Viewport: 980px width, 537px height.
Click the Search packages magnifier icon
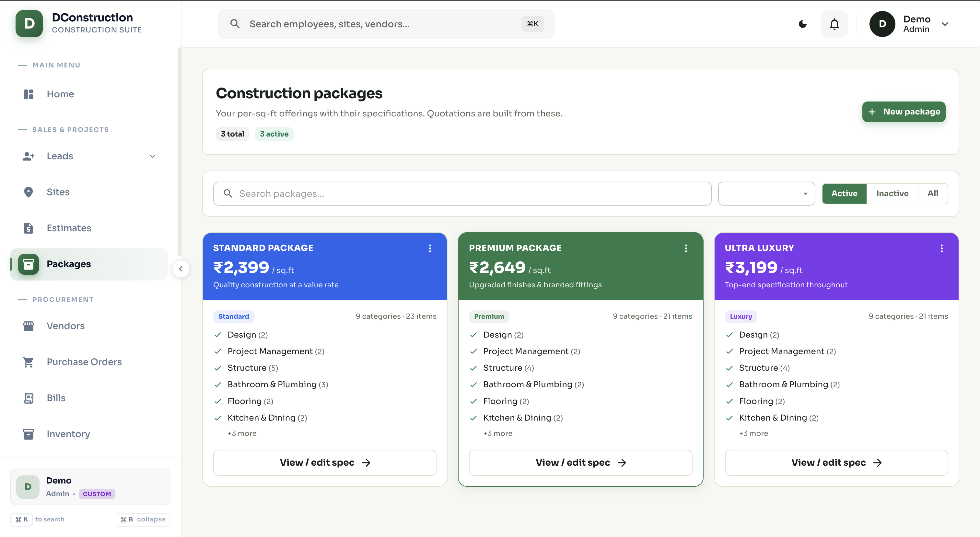tap(228, 193)
